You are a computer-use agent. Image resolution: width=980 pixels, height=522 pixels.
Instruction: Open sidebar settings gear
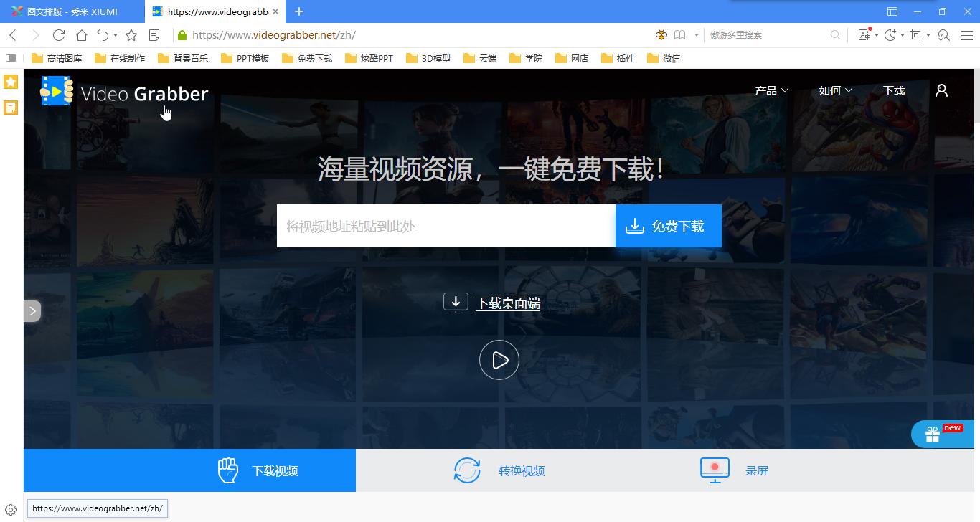pos(11,511)
